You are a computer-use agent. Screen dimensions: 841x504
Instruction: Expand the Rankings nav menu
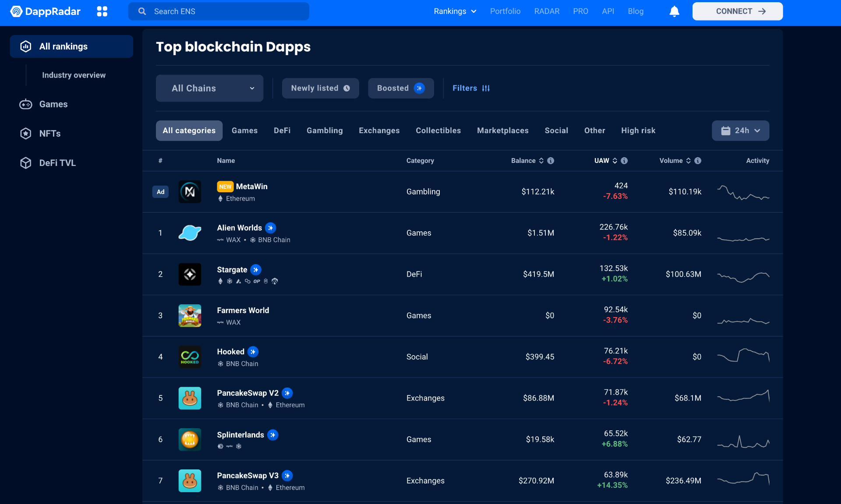coord(455,11)
